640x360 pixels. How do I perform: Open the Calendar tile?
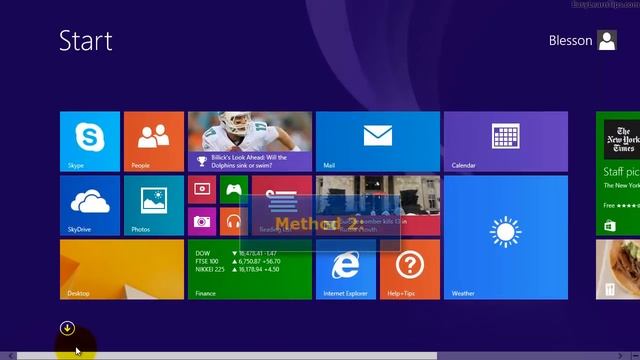[506, 141]
